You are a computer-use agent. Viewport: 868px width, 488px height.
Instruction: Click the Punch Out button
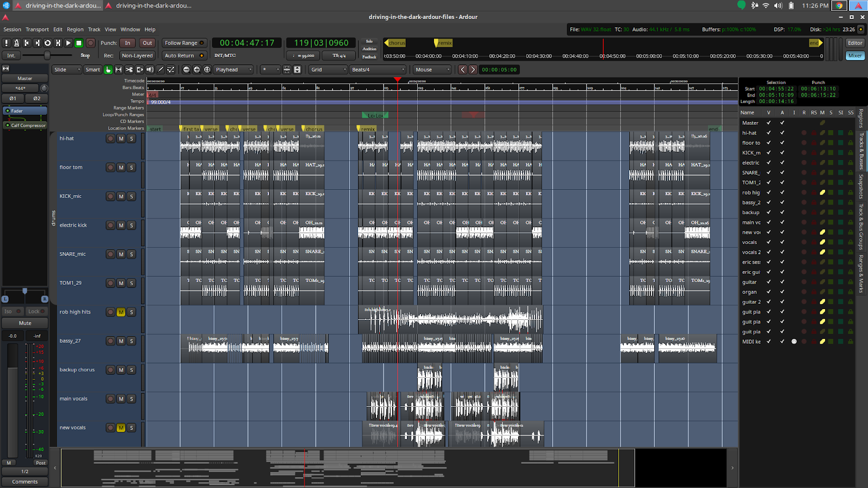(x=148, y=43)
